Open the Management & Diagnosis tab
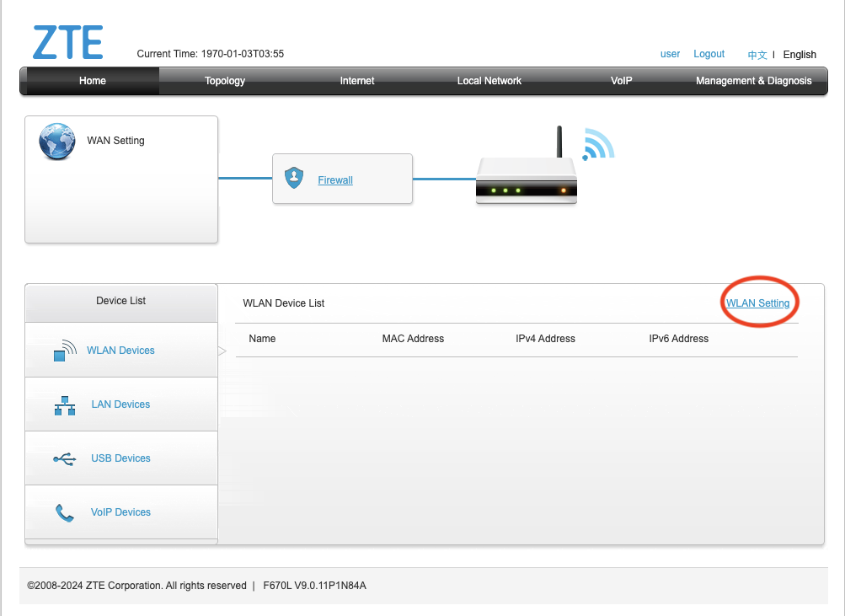The width and height of the screenshot is (845, 616). click(753, 81)
